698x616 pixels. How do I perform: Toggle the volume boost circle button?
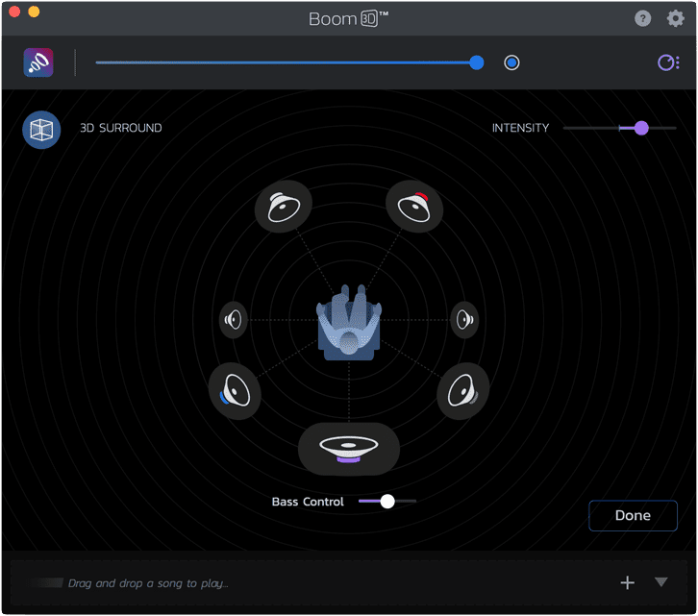click(511, 62)
